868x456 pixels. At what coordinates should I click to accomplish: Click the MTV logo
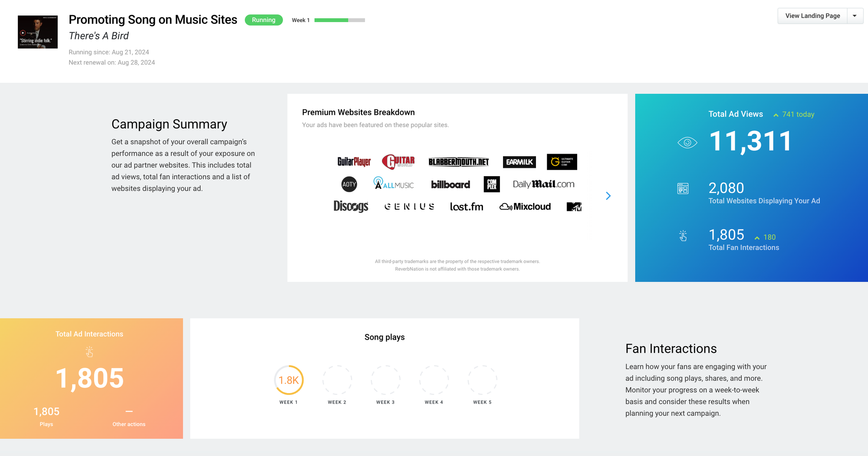pyautogui.click(x=574, y=207)
